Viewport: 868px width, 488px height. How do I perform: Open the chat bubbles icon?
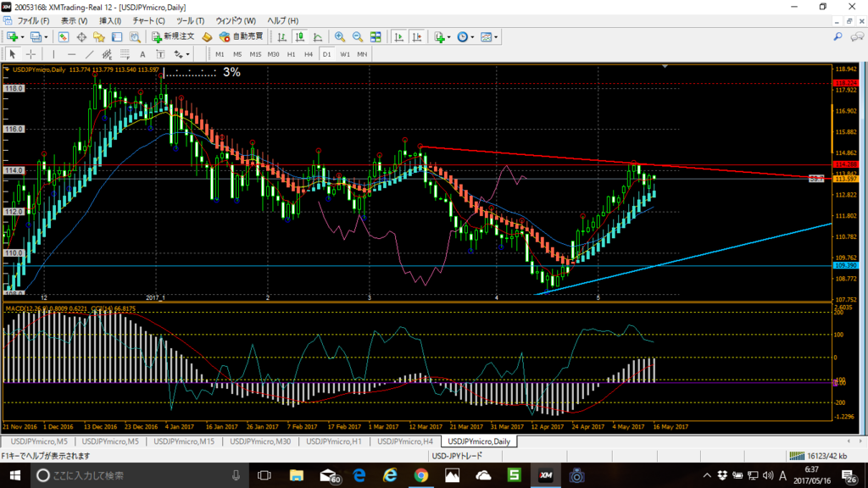click(857, 37)
